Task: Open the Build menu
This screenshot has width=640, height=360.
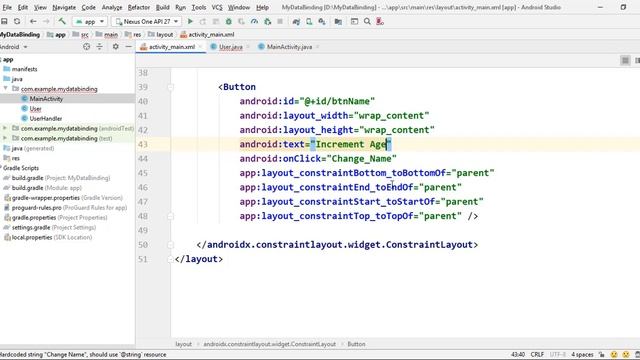Action: click(162, 7)
